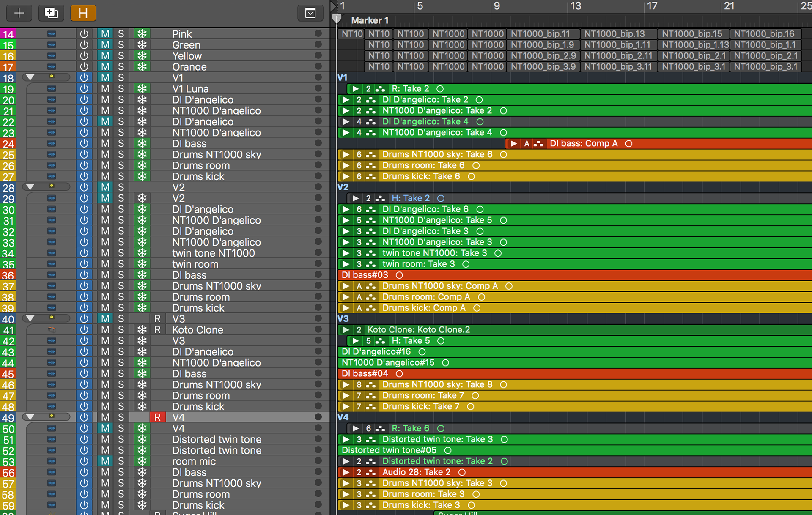Click the freeze icon on Orange track

(x=142, y=67)
